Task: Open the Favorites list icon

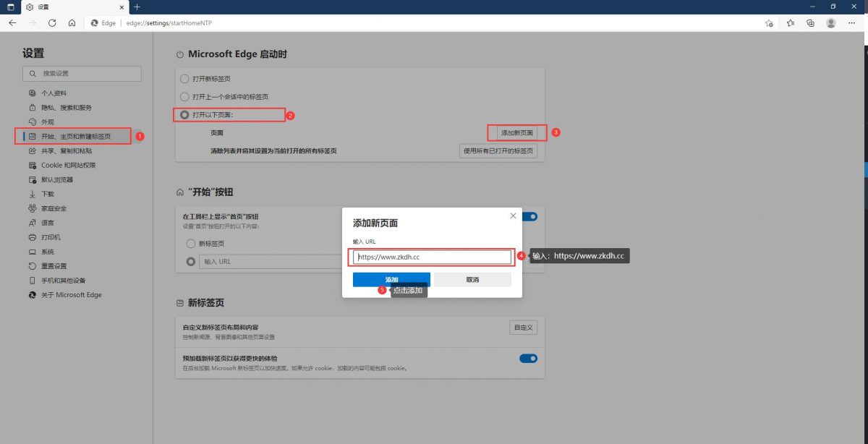Action: [x=791, y=23]
